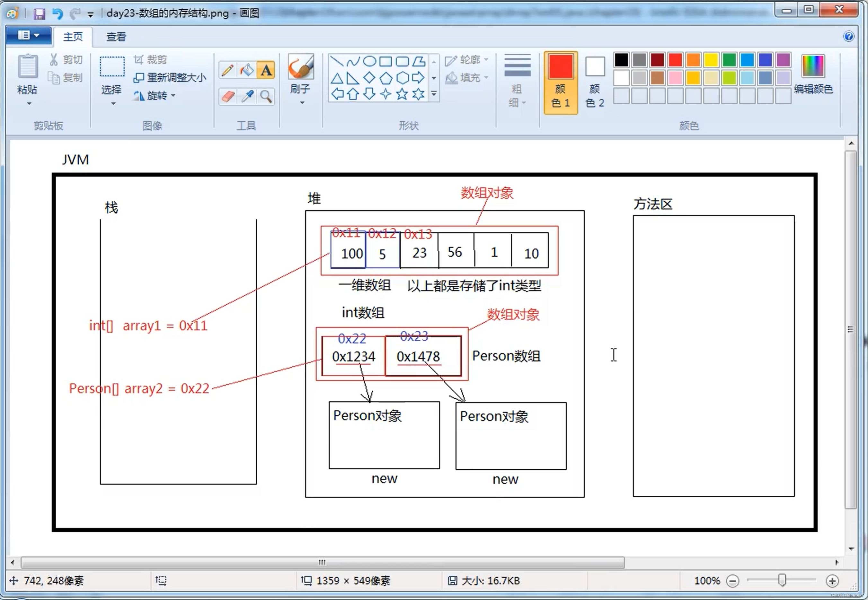Choose the Five-point star shape

(402, 94)
